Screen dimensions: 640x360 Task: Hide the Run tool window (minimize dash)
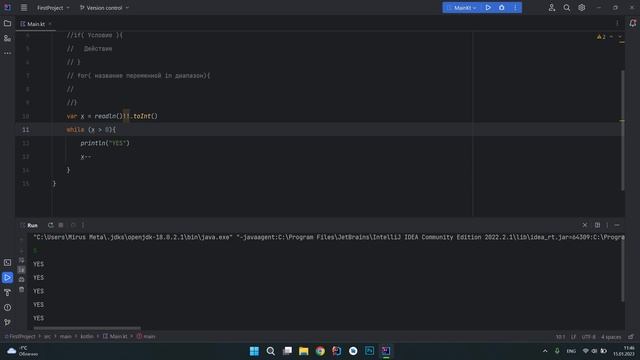pyautogui.click(x=617, y=225)
